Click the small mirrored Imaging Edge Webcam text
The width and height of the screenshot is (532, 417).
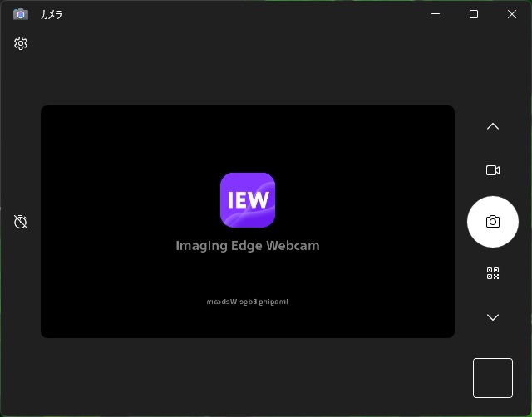(248, 302)
